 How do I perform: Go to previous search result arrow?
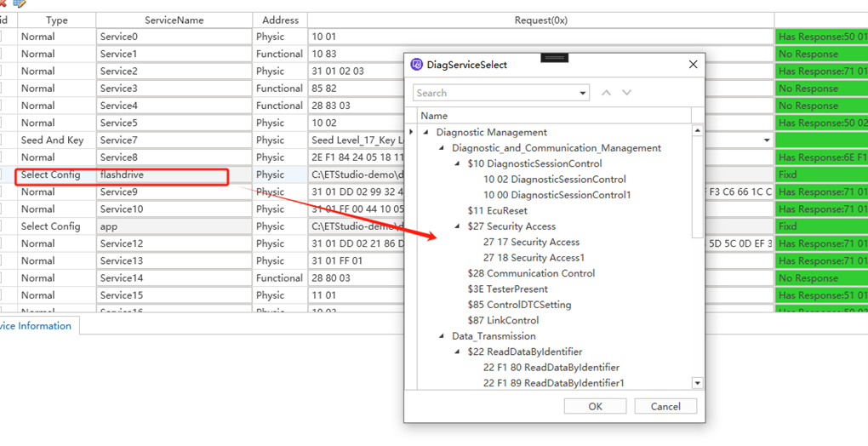606,93
